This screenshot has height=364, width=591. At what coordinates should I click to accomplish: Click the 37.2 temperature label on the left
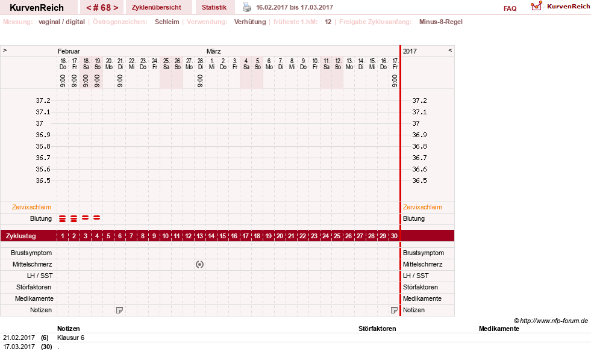pyautogui.click(x=43, y=100)
